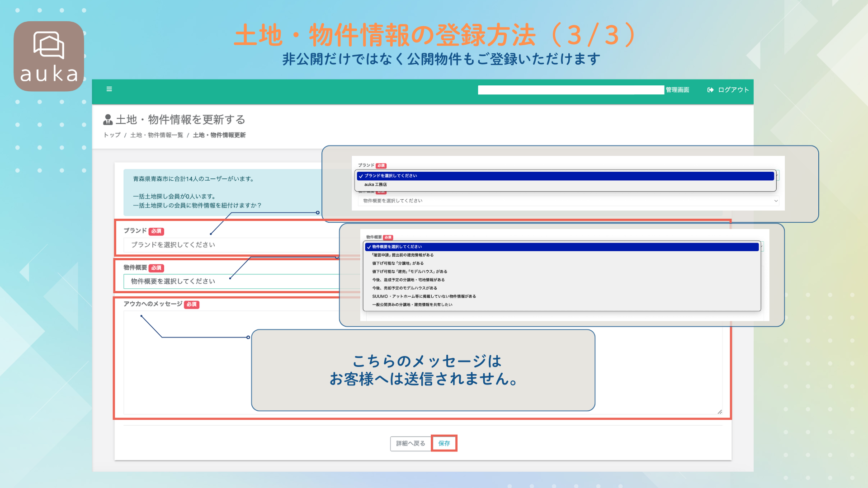868x488 pixels.
Task: Open the 土地・物件情報一覧 breadcrumb
Action: pyautogui.click(x=156, y=135)
